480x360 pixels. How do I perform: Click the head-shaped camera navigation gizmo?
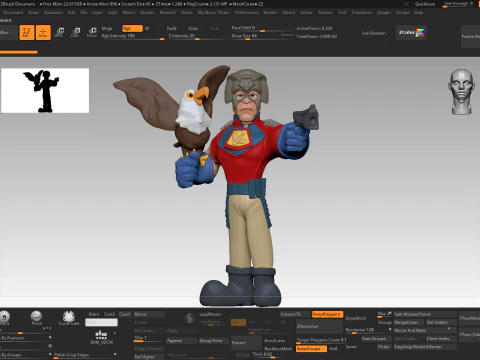click(x=461, y=92)
